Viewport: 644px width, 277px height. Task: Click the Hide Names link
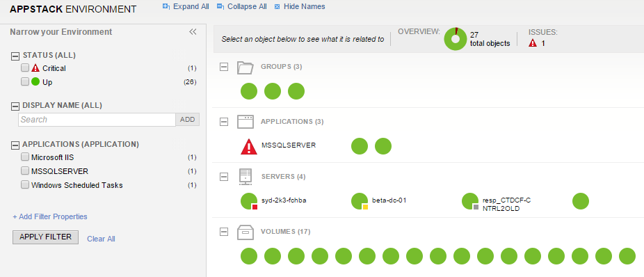coord(305,6)
